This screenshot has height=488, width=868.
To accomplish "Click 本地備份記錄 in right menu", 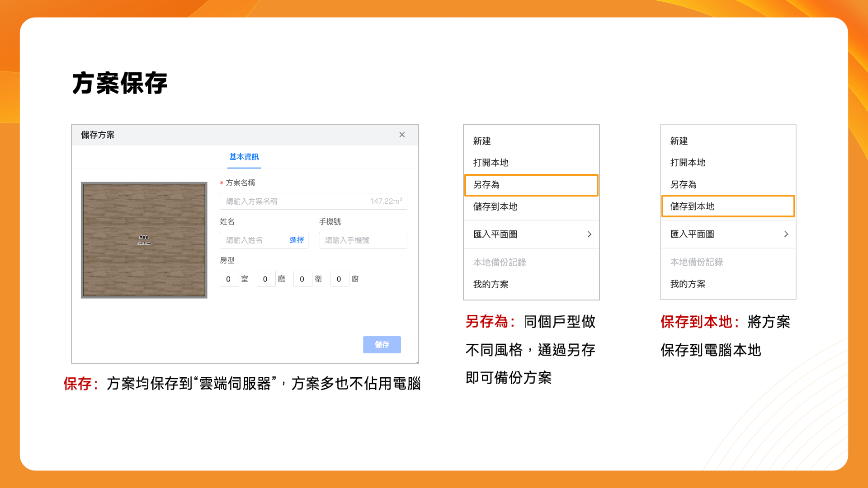I will [x=696, y=262].
